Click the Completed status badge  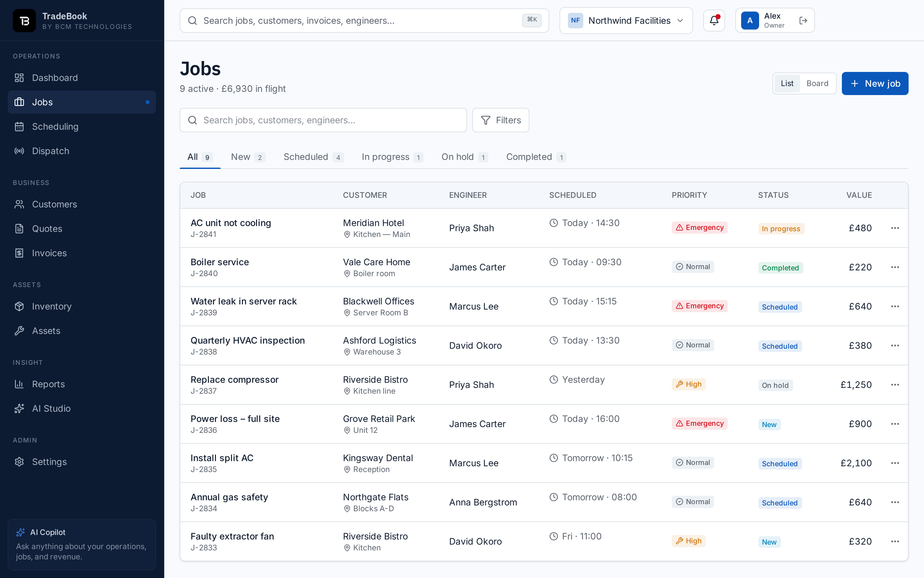(x=781, y=268)
